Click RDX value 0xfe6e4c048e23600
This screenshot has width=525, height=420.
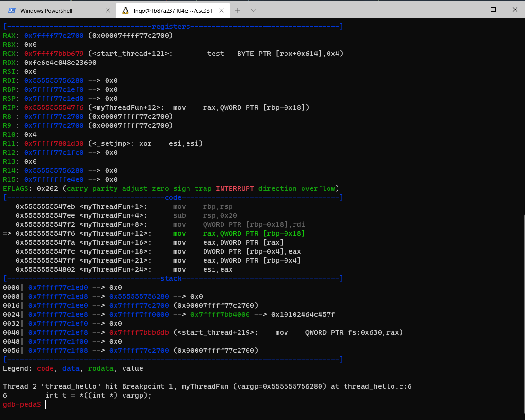click(x=60, y=63)
